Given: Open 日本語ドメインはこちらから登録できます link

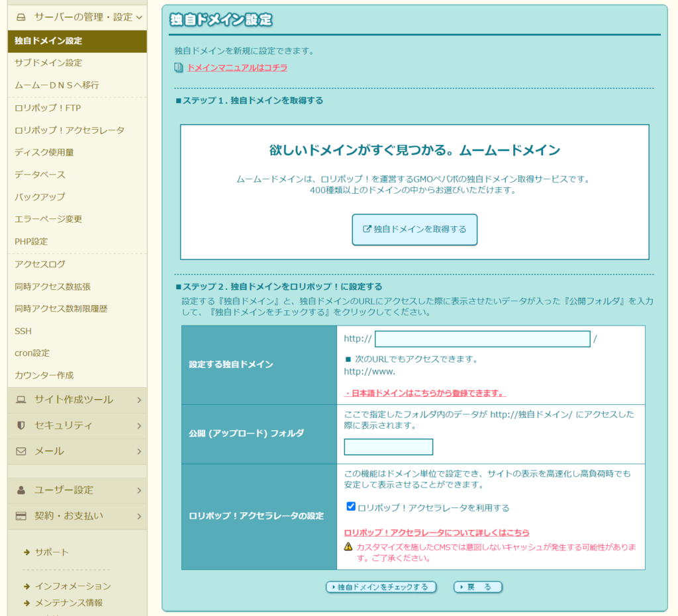Looking at the screenshot, I should click(424, 393).
